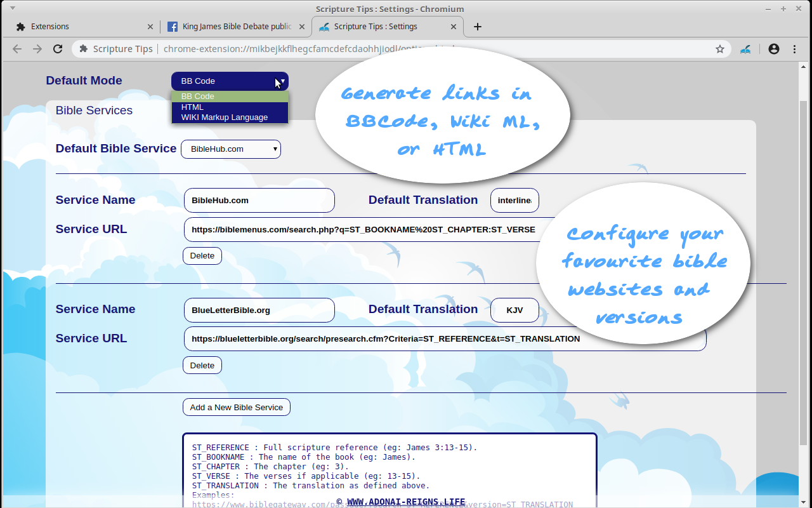Delete the BibleHub.com service

point(202,256)
